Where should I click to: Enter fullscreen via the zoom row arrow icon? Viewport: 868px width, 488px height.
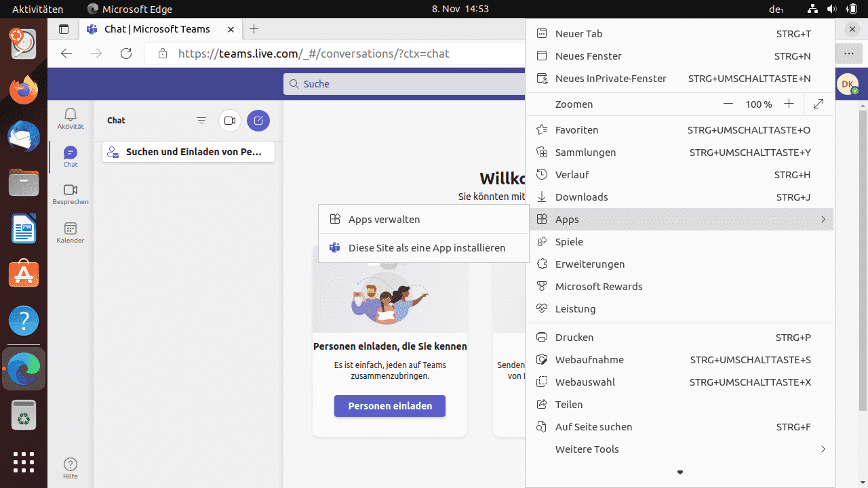tap(818, 104)
